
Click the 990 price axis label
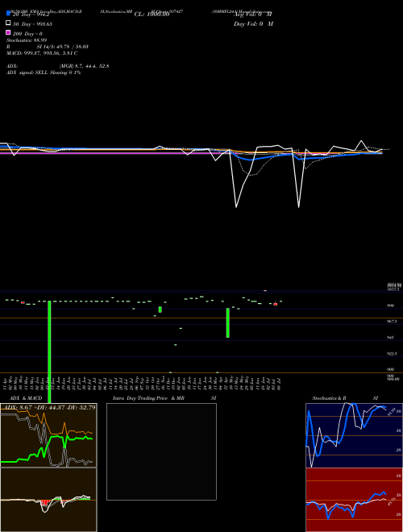click(x=390, y=305)
